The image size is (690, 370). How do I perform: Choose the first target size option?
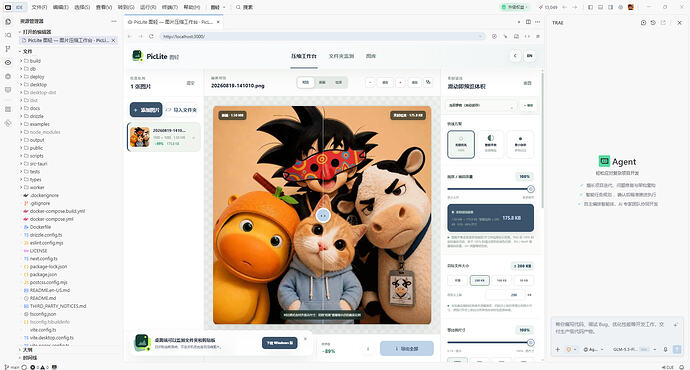click(x=458, y=280)
